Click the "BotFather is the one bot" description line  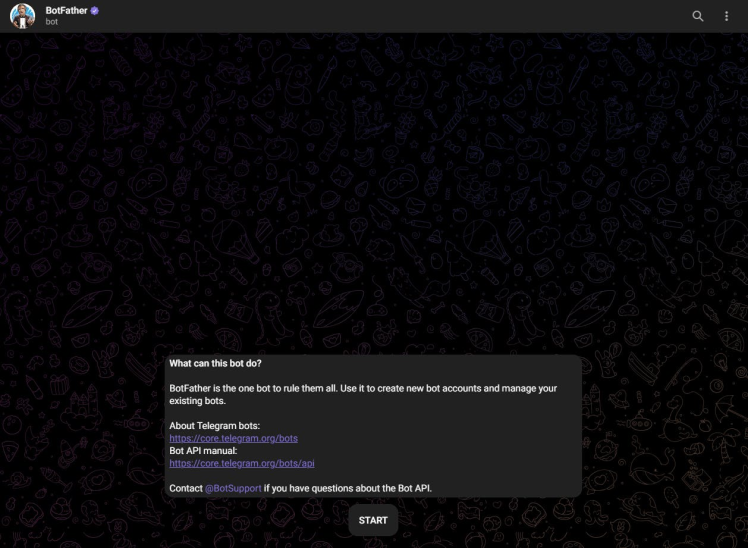click(363, 388)
